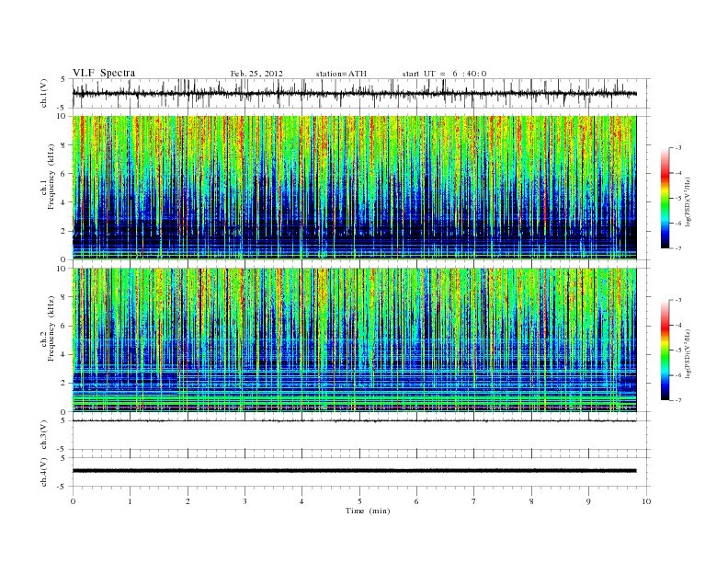Click the time axis tick label "9"

click(x=588, y=501)
